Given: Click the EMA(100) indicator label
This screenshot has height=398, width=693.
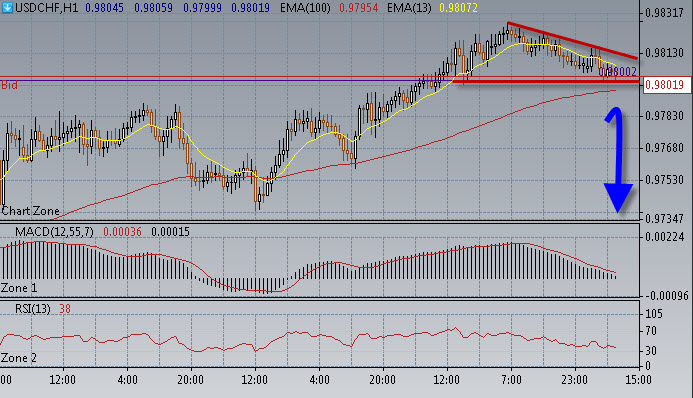Looking at the screenshot, I should tap(305, 8).
